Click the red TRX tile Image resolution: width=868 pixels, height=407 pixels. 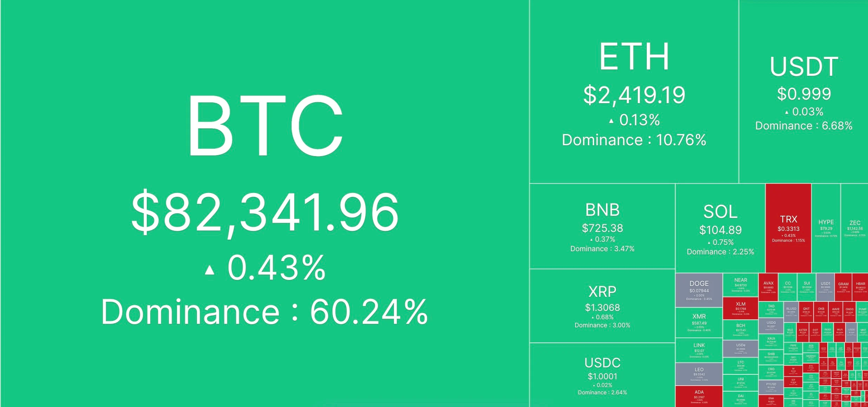point(788,228)
